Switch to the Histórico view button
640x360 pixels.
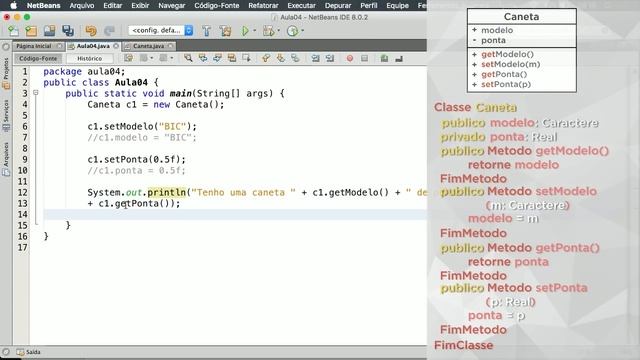click(89, 58)
